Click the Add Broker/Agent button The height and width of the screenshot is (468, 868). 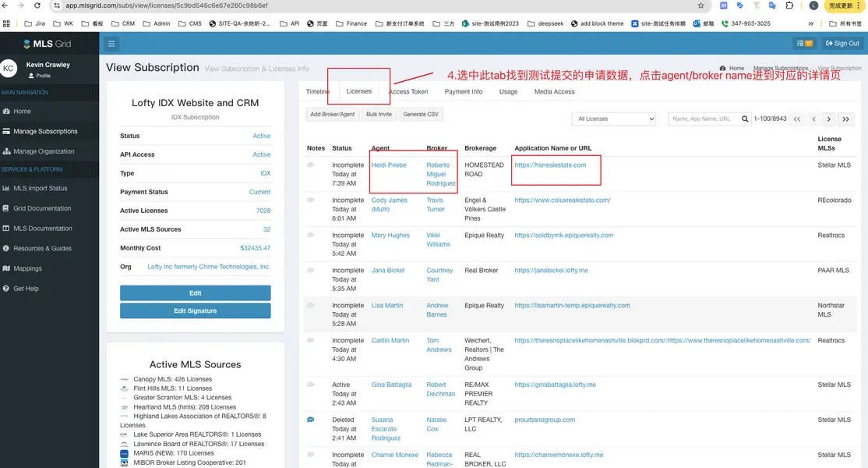point(332,114)
